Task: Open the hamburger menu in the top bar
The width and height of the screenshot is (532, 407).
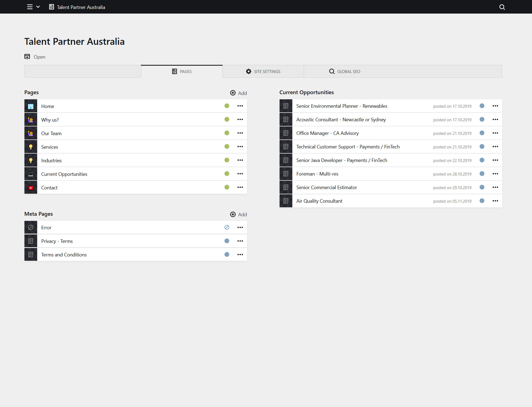Action: click(x=30, y=7)
